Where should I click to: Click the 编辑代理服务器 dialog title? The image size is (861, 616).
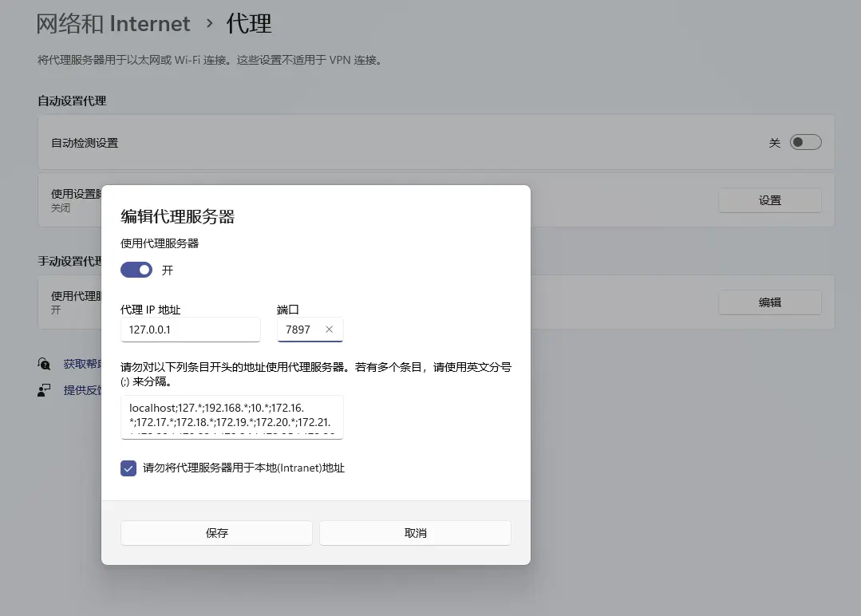coord(177,216)
